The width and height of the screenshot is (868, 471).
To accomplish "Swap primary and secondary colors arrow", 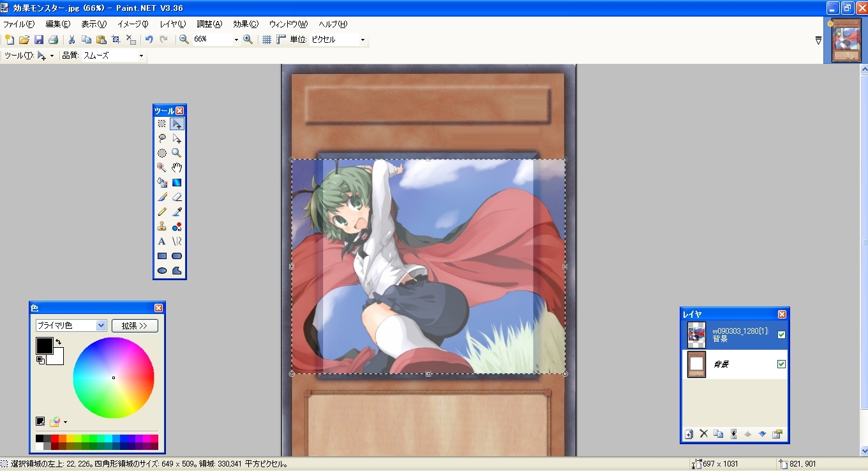I will click(x=58, y=342).
